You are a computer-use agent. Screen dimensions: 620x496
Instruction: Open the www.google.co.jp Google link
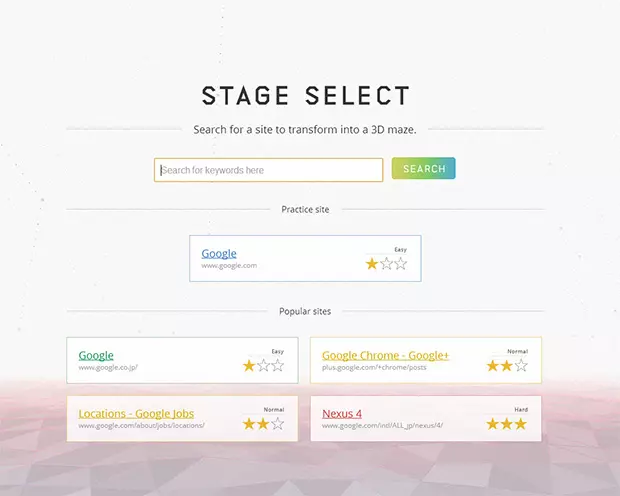point(96,355)
